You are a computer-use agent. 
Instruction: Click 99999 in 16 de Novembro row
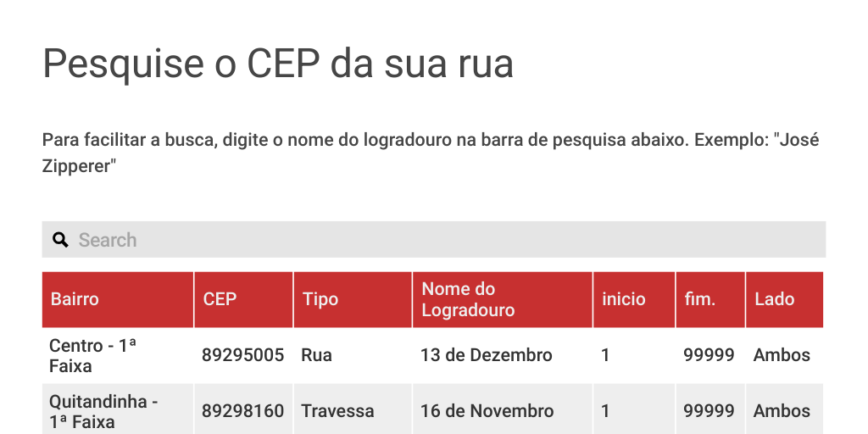(x=709, y=411)
